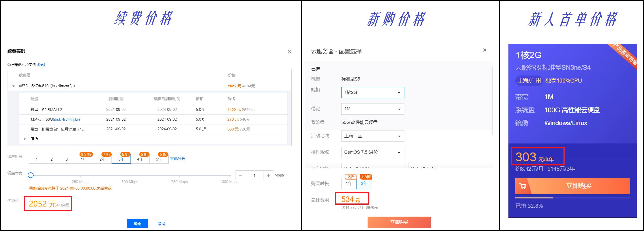
Task: Cancel renewal with 取消 button
Action: pos(161,224)
